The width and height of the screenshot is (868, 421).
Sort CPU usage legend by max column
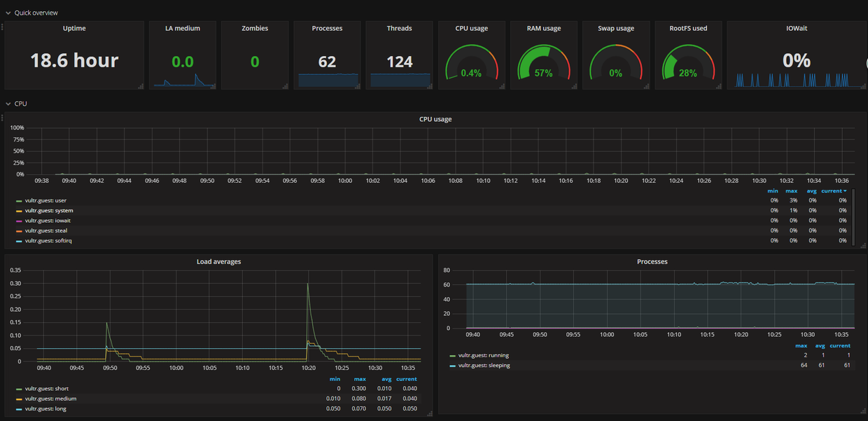tap(792, 191)
